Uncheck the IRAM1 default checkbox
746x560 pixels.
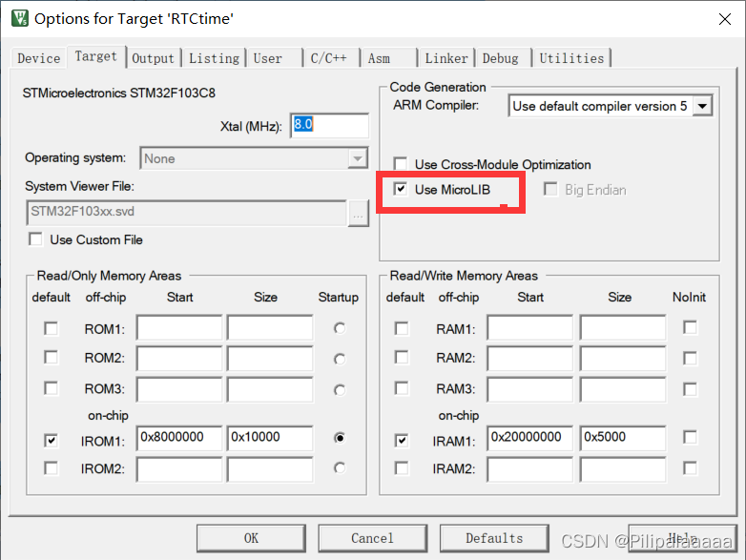(x=402, y=440)
